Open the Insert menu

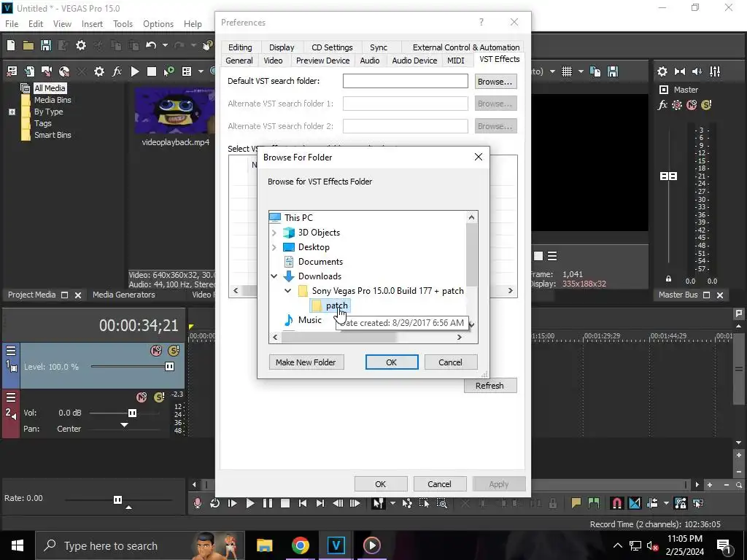click(x=92, y=24)
